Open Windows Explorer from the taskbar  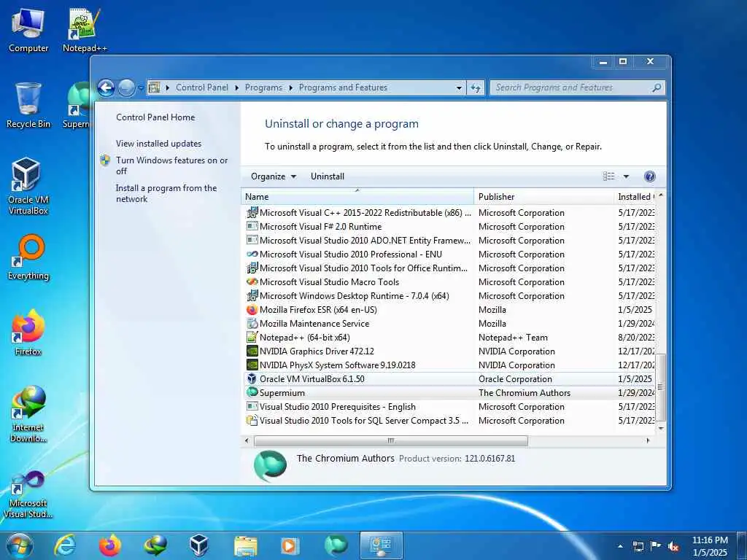245,545
